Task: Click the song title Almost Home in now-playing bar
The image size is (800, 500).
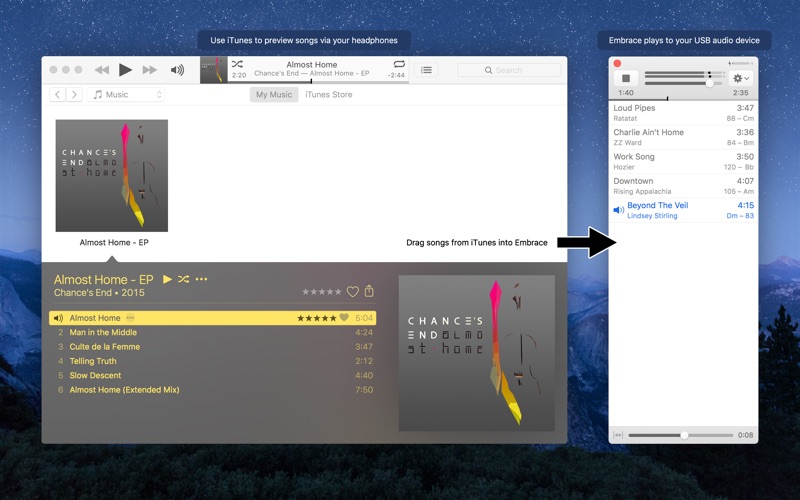Action: pyautogui.click(x=312, y=64)
